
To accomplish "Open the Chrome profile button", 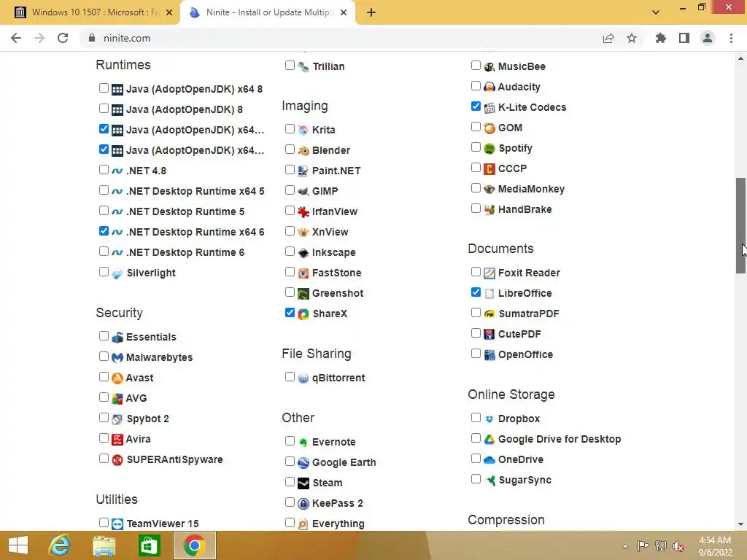I will (x=708, y=38).
